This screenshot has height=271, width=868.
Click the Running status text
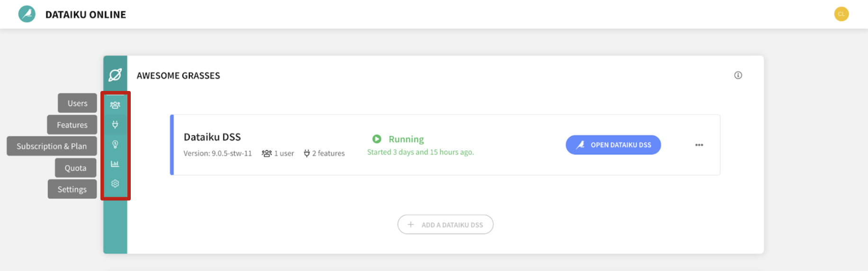(406, 139)
